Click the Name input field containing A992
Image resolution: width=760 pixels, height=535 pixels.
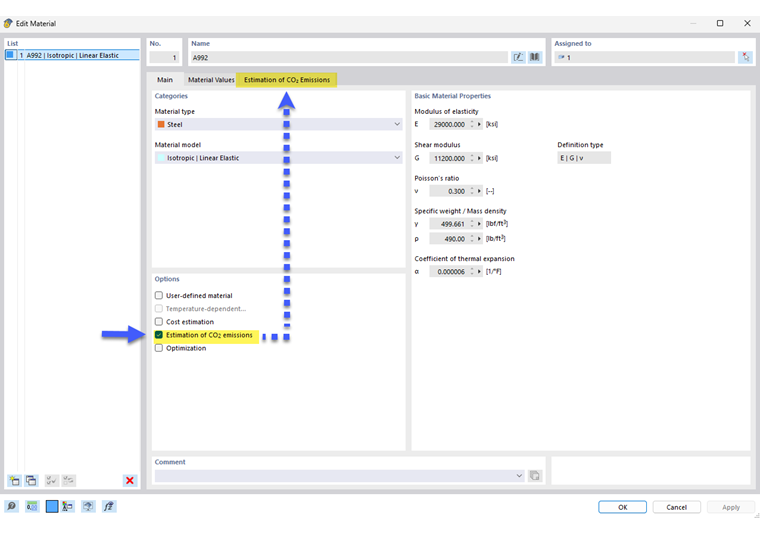coord(349,57)
